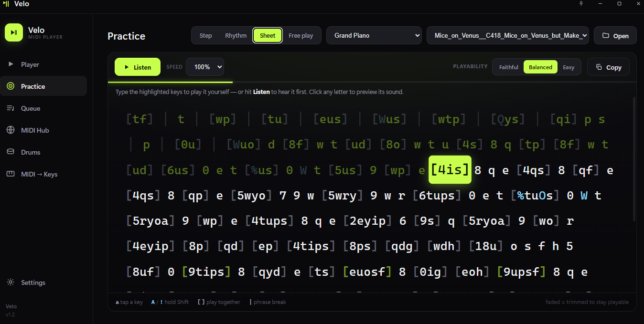This screenshot has width=644, height=324.
Task: Set playability to Faithful
Action: [x=508, y=67]
